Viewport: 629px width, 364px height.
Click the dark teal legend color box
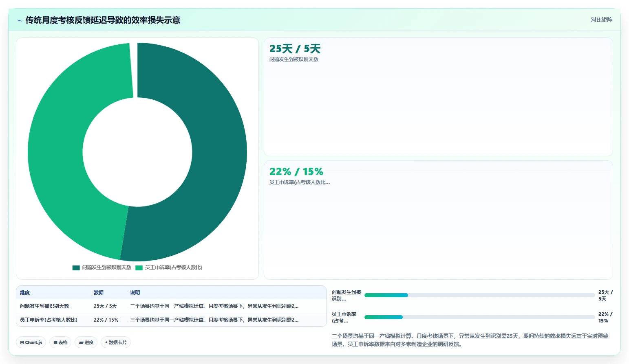coord(76,268)
